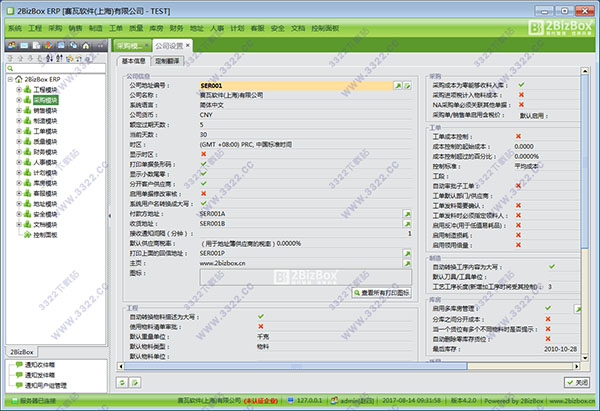
Task: Toggle the 分开客户供应商 check mark
Action: coord(204,184)
